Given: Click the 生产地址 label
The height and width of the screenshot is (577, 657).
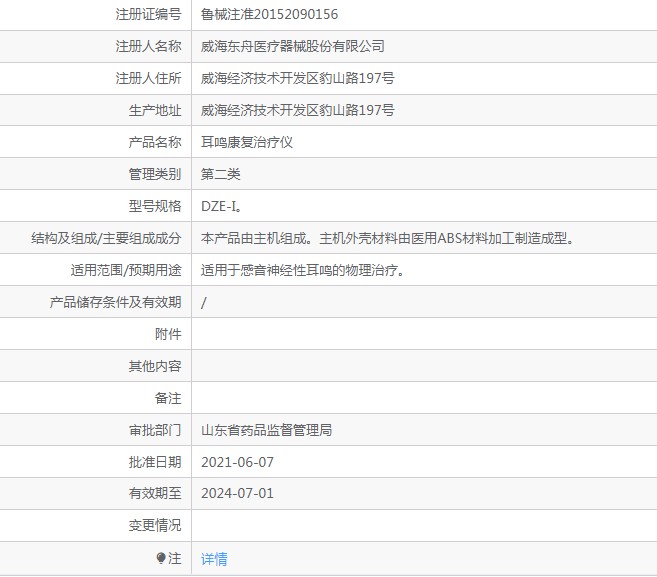Looking at the screenshot, I should pos(155,111).
